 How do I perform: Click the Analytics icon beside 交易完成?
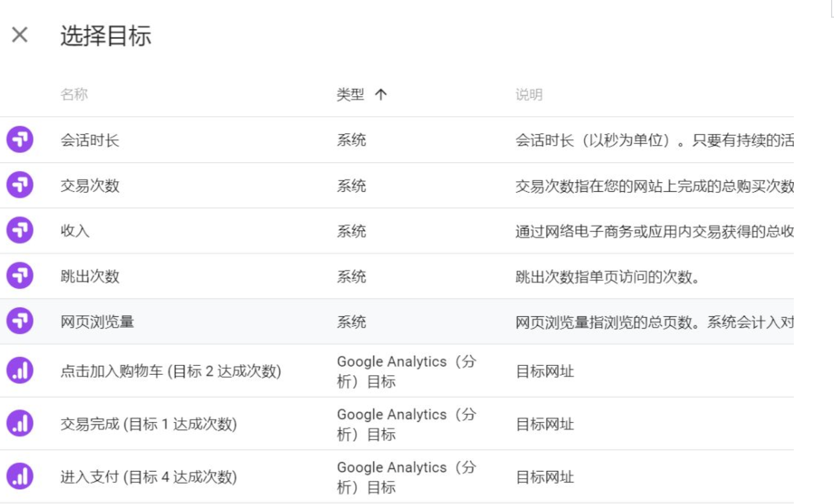pos(19,424)
